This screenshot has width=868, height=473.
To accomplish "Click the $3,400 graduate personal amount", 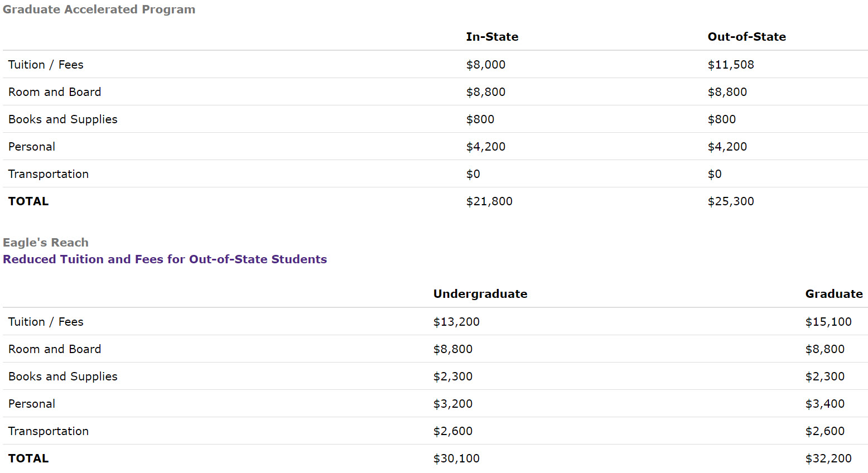I will pyautogui.click(x=824, y=404).
